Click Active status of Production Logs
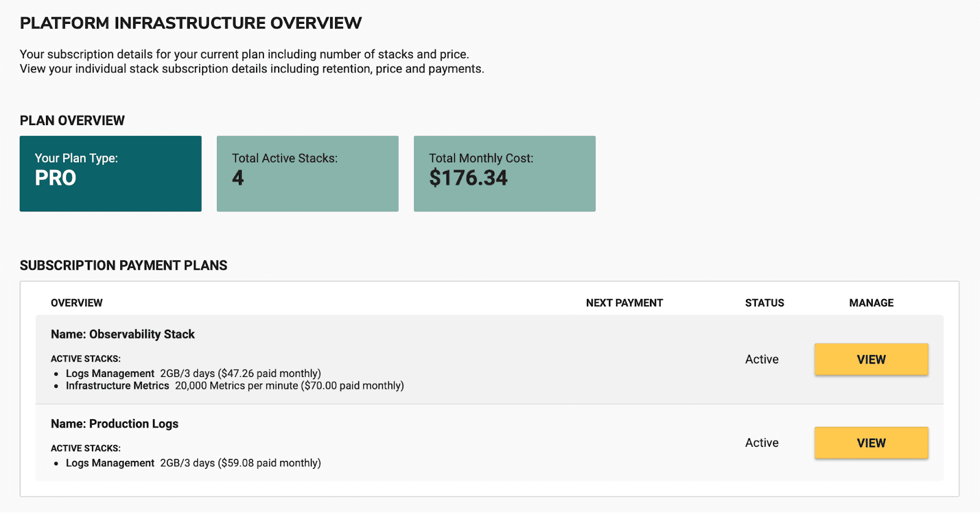 762,443
